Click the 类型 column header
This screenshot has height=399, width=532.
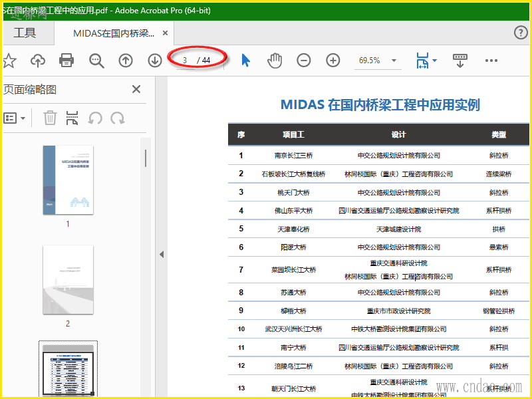[499, 135]
